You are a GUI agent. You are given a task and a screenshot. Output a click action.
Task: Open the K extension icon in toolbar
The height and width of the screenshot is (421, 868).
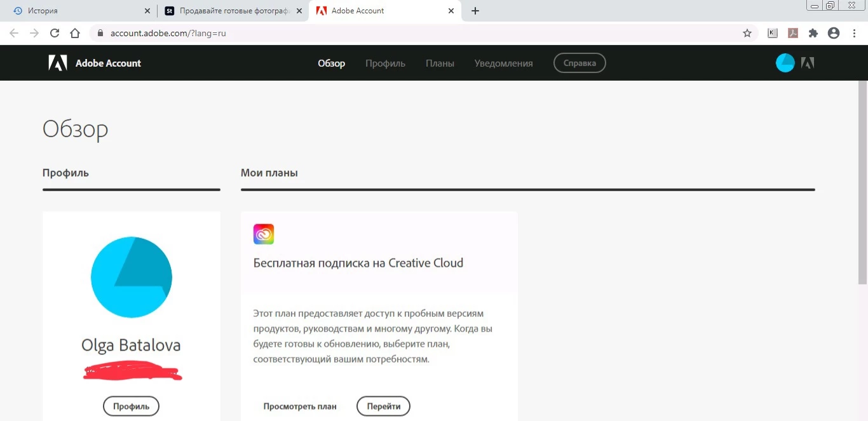pyautogui.click(x=773, y=33)
